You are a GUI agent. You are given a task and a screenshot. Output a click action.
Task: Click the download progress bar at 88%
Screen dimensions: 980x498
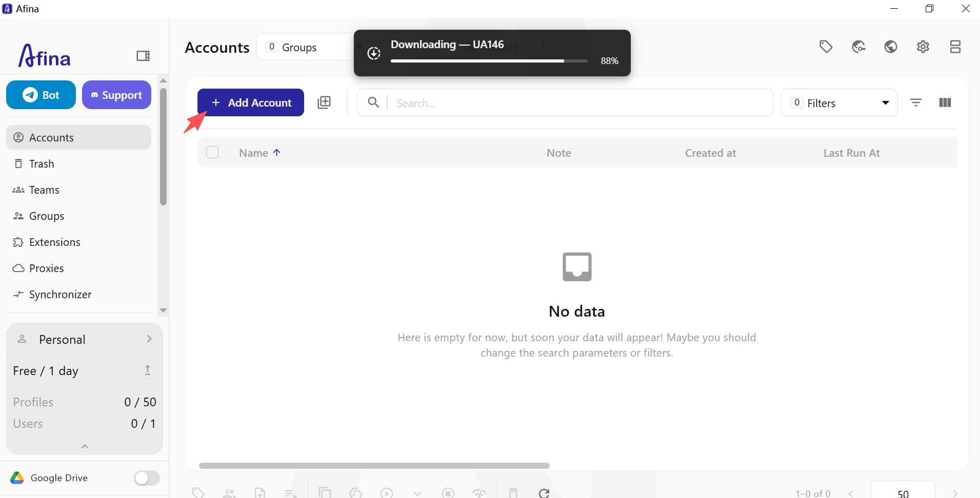(489, 61)
